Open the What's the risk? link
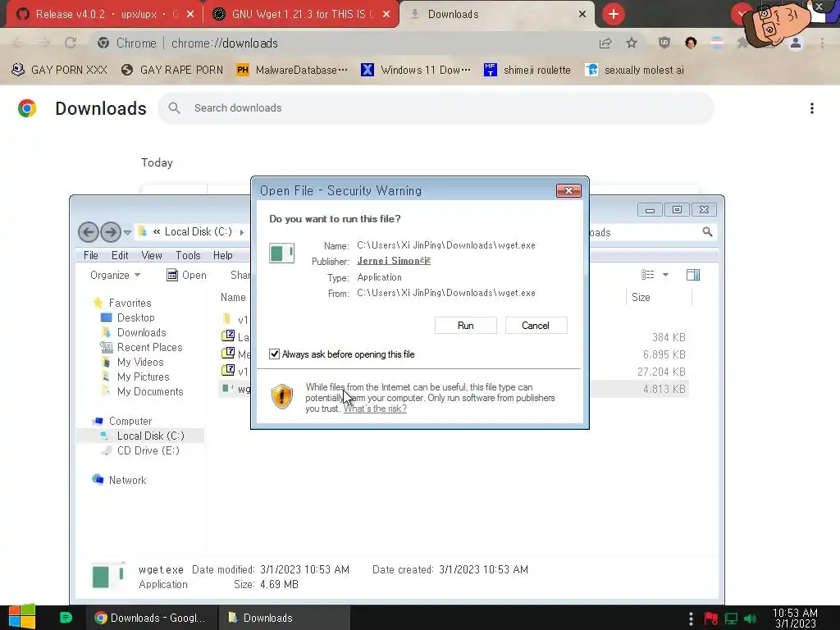Viewport: 840px width, 630px height. coord(375,409)
